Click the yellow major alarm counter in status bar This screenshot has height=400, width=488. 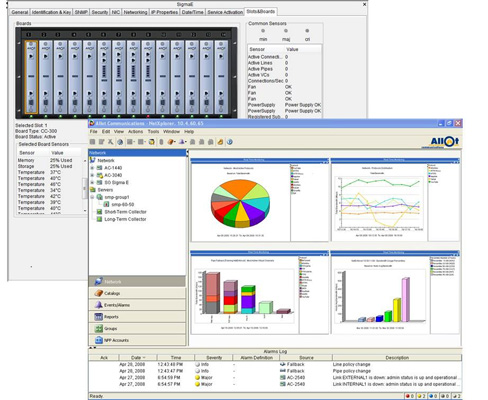[x=421, y=396]
